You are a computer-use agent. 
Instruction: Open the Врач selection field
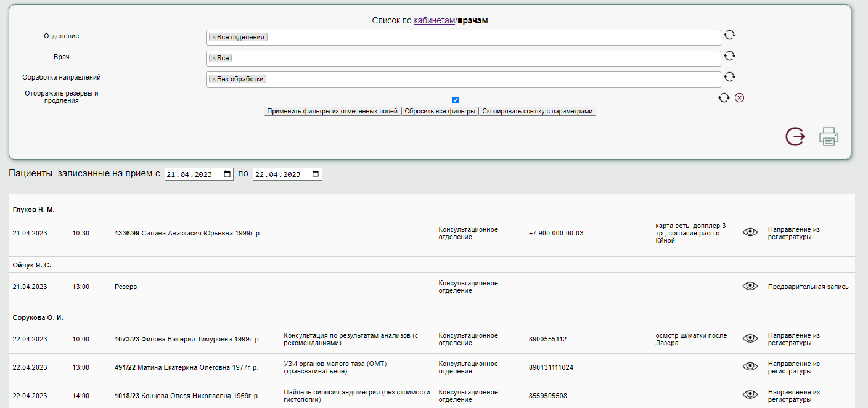475,59
